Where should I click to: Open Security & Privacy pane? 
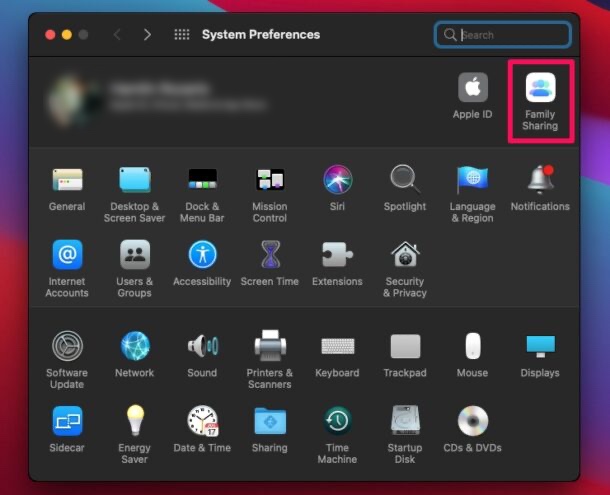coord(404,256)
